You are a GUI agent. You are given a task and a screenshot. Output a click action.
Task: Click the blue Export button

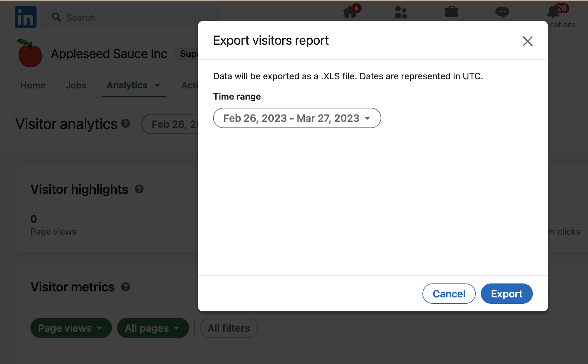(507, 294)
